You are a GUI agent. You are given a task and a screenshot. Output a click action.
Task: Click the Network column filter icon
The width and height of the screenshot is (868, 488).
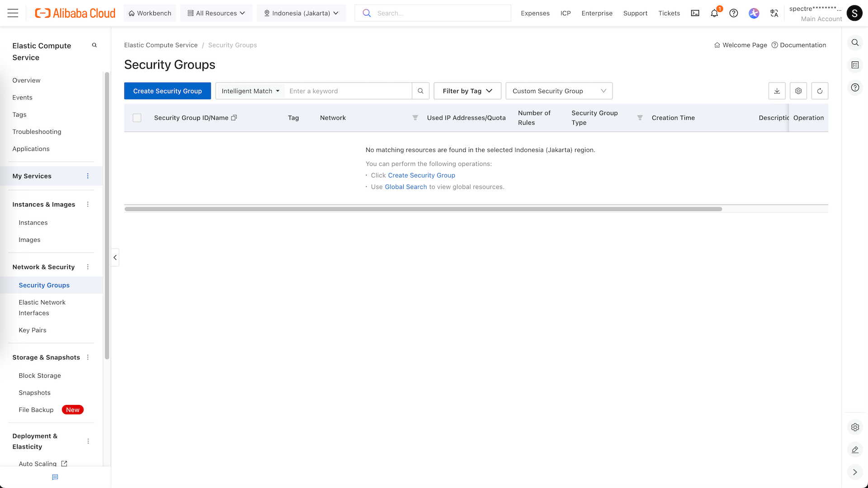415,117
